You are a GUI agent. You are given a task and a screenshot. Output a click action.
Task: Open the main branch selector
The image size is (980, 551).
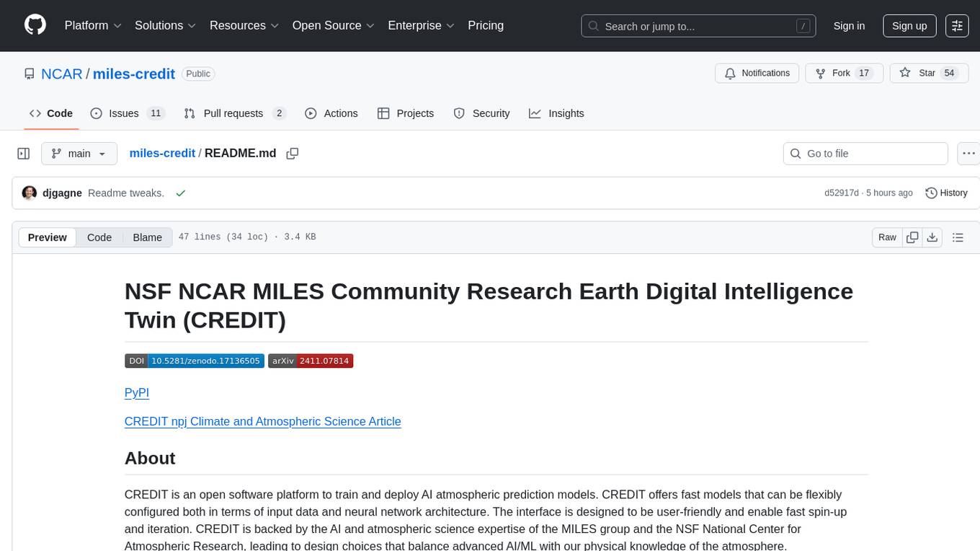(x=79, y=154)
